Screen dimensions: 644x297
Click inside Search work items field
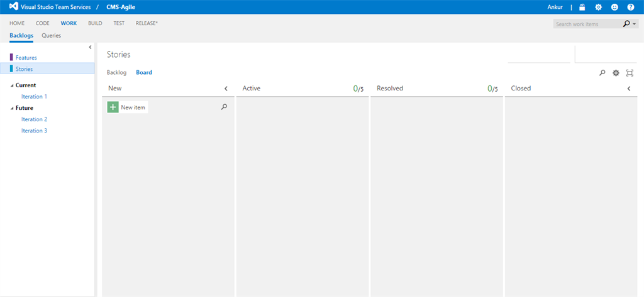pos(587,24)
